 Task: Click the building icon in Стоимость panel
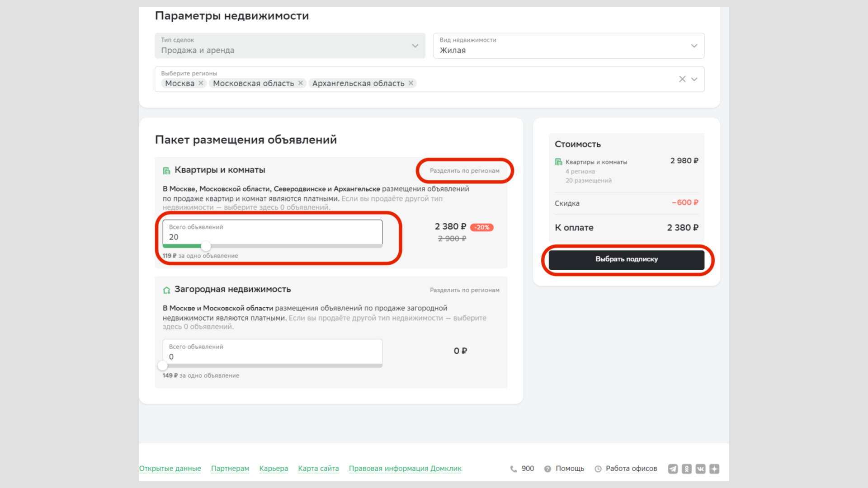(559, 162)
